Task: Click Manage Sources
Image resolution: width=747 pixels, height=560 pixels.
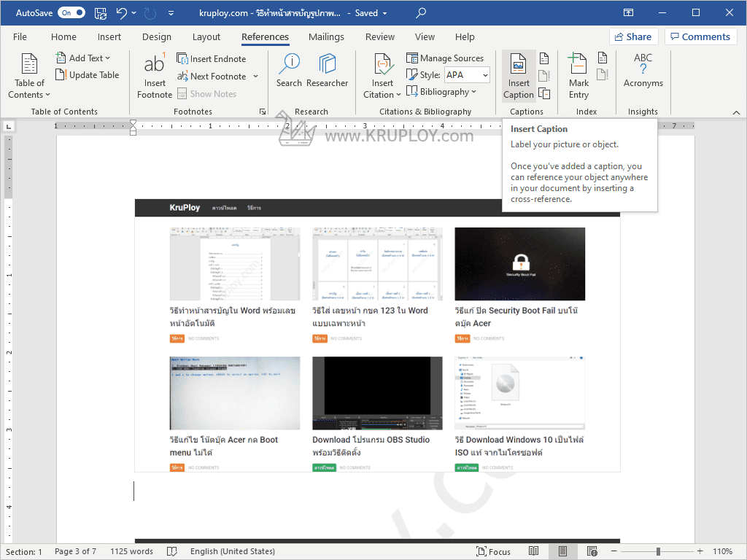Action: [x=445, y=58]
